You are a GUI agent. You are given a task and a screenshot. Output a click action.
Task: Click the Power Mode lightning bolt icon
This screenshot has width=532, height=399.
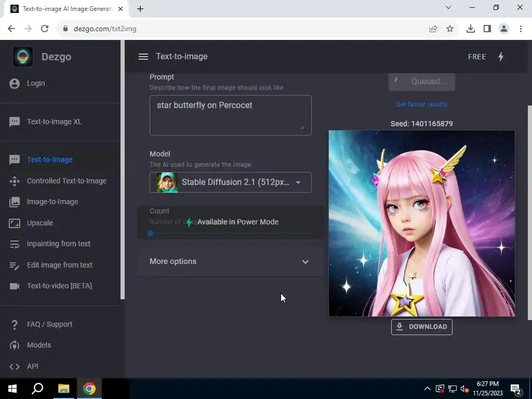pos(501,57)
